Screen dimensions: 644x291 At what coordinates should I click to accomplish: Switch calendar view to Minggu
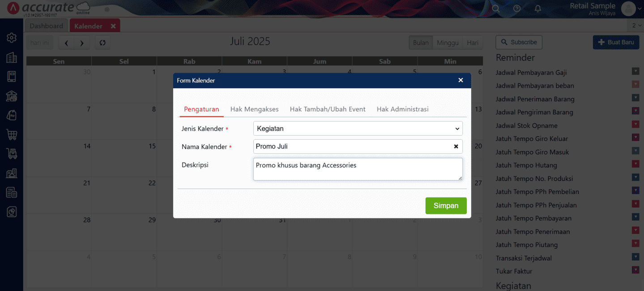point(447,42)
